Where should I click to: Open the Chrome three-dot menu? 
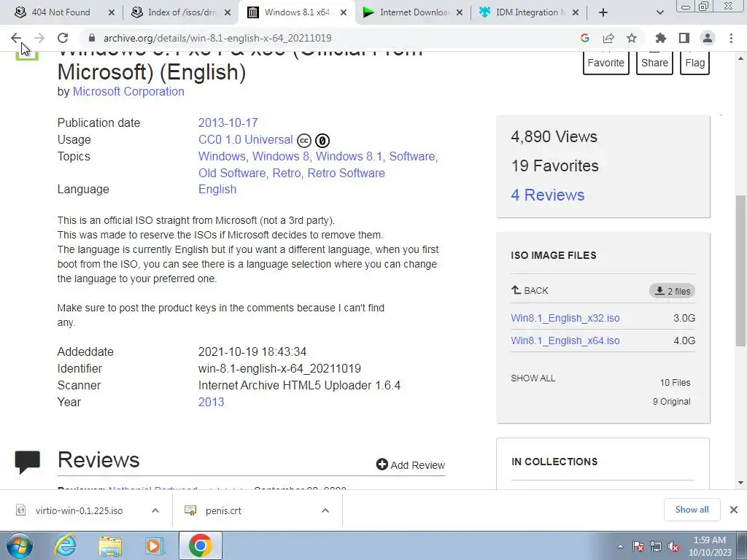731,38
